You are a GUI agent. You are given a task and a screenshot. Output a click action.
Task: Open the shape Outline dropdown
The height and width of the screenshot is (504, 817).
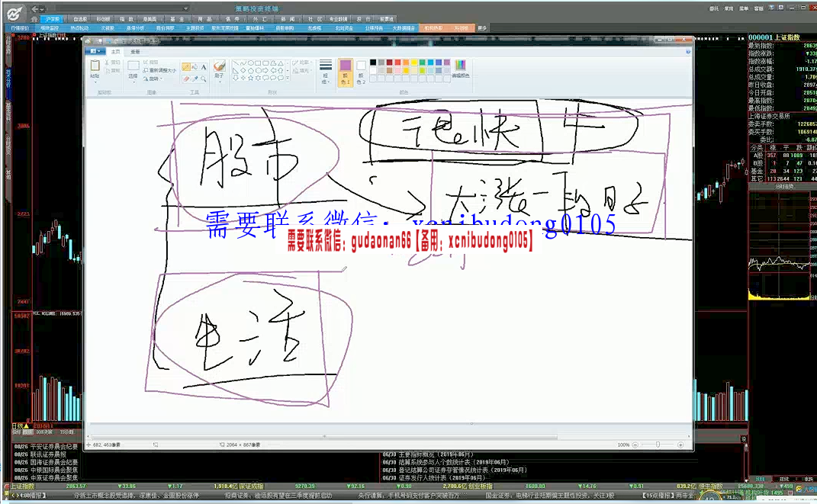tap(301, 63)
